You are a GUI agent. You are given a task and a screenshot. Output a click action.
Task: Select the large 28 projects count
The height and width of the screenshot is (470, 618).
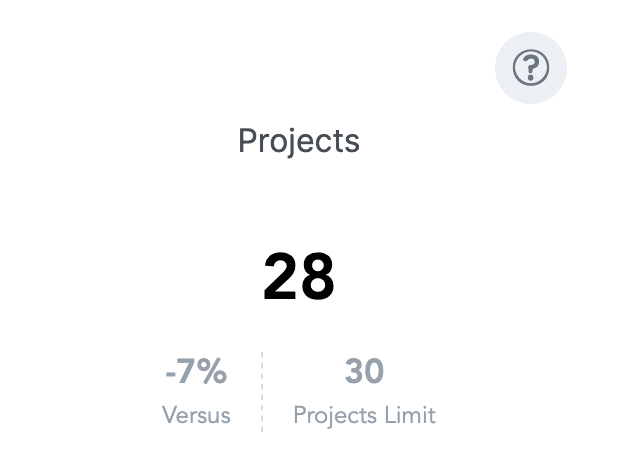pos(299,276)
